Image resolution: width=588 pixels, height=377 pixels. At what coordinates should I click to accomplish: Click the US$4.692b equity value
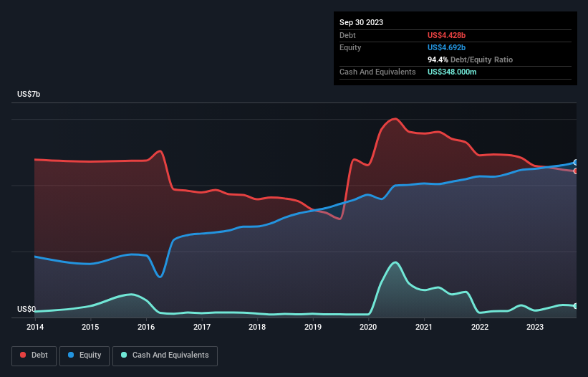(x=446, y=47)
